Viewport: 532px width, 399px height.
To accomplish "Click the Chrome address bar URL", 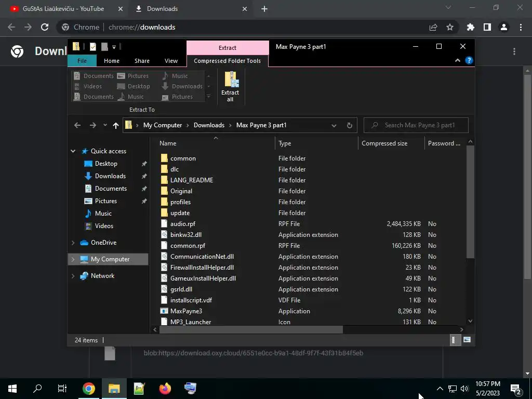I will [x=142, y=27].
